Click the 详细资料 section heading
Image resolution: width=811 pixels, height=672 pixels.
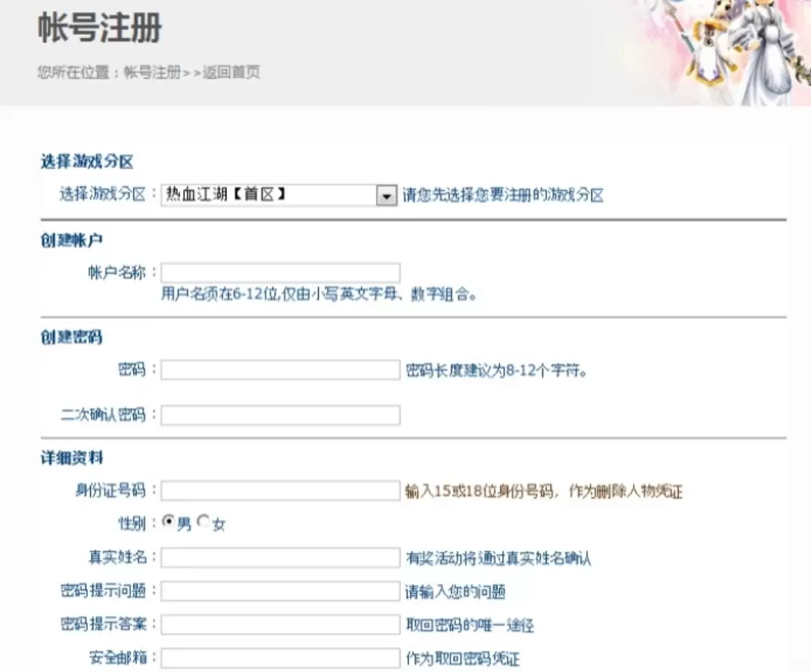[71, 458]
